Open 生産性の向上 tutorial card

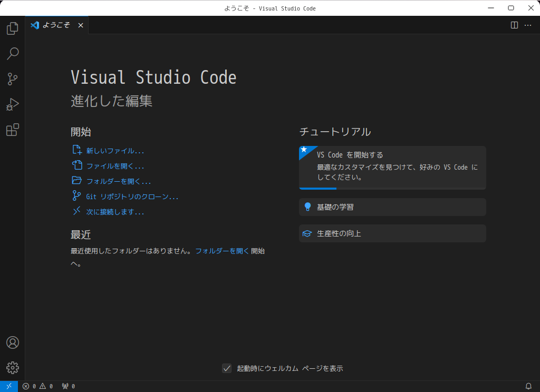(392, 233)
